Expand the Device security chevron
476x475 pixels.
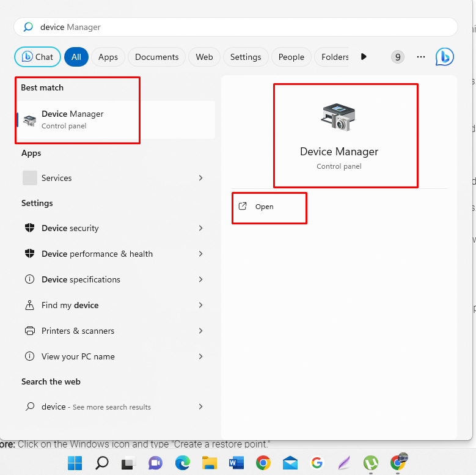200,228
